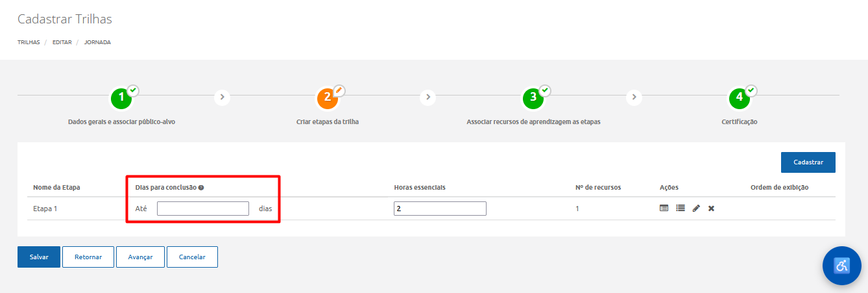
Task: Open the blue accessibility wheelchair button
Action: pos(841,265)
